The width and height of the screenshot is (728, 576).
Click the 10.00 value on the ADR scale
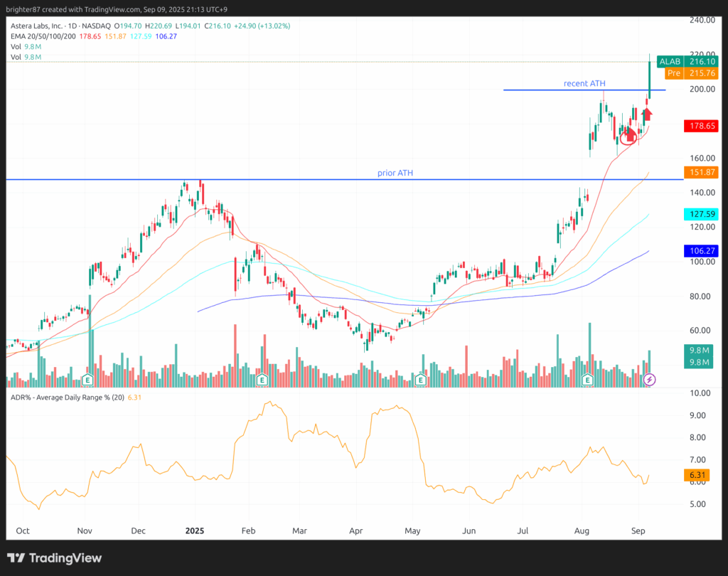700,393
